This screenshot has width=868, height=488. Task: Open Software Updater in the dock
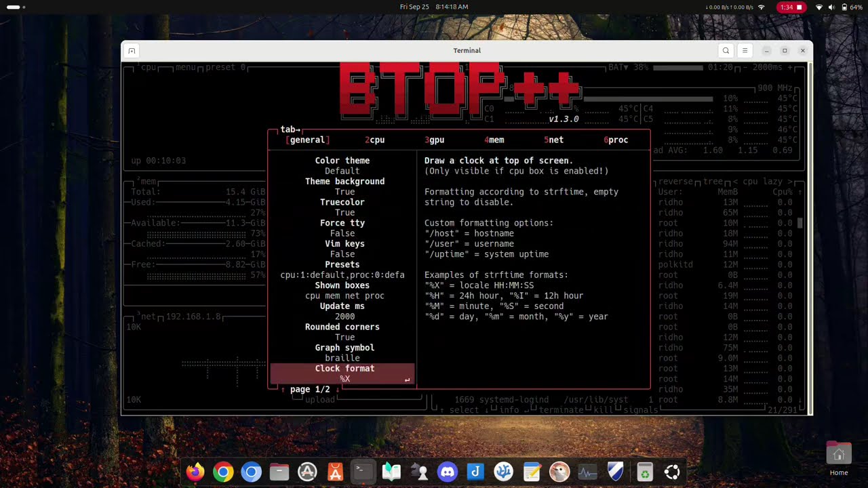tap(307, 472)
